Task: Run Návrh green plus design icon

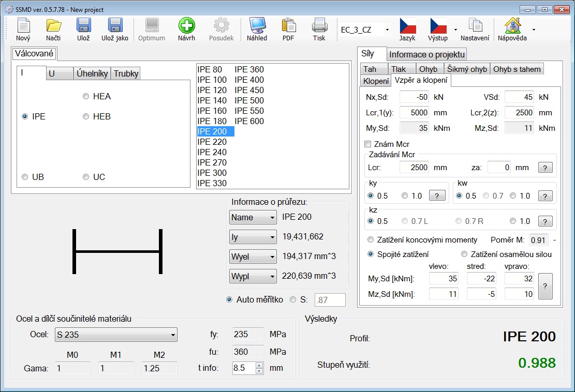Action: pyautogui.click(x=186, y=29)
